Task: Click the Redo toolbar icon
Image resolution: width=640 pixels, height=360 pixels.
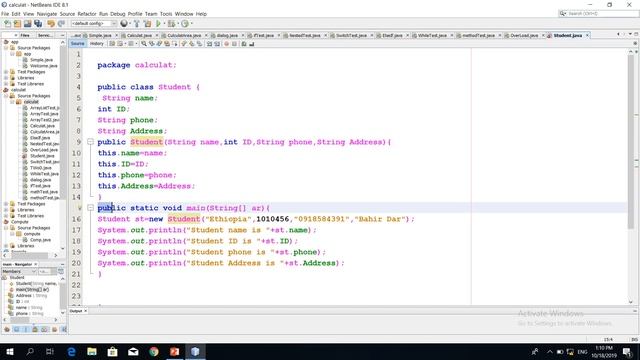Action: [x=61, y=24]
